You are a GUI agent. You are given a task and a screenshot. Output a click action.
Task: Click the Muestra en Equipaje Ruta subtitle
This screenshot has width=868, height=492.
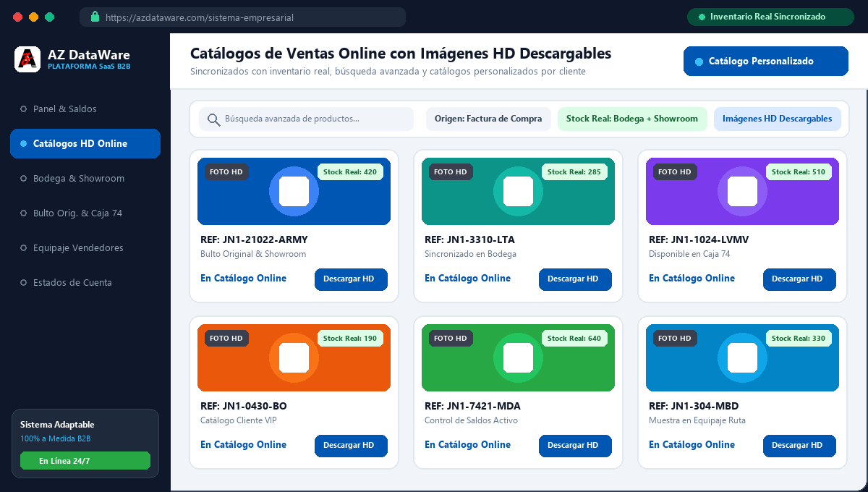pos(697,420)
